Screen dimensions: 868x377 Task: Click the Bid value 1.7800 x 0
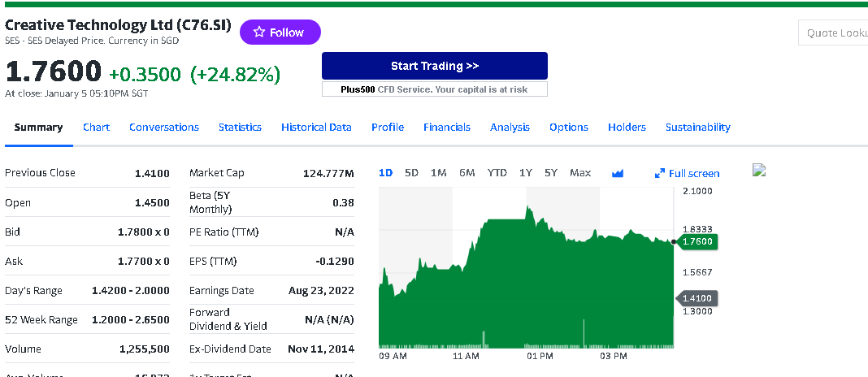tap(143, 232)
